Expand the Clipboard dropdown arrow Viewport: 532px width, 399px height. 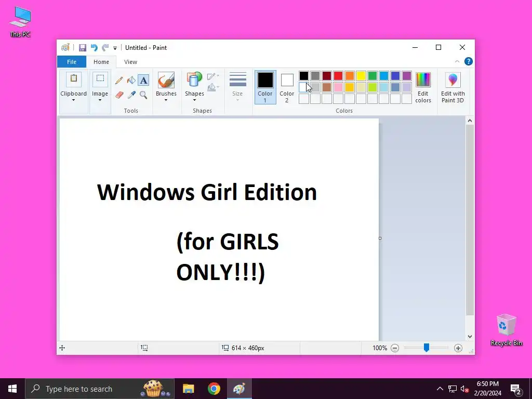73,100
